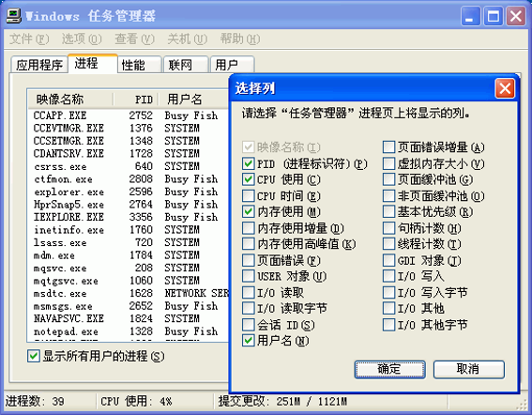Image resolution: width=532 pixels, height=415 pixels.
Task: Sort by the 映像名称 column header
Action: pos(70,100)
